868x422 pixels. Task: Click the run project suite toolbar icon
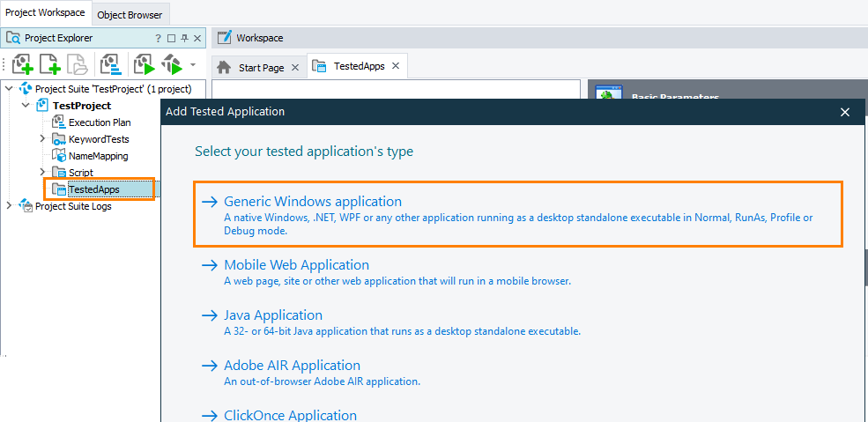click(x=171, y=65)
